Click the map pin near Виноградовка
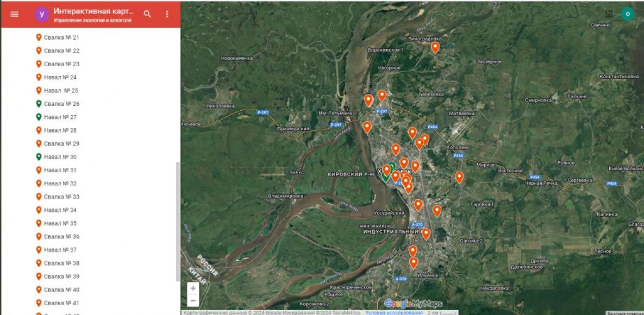 [435, 47]
